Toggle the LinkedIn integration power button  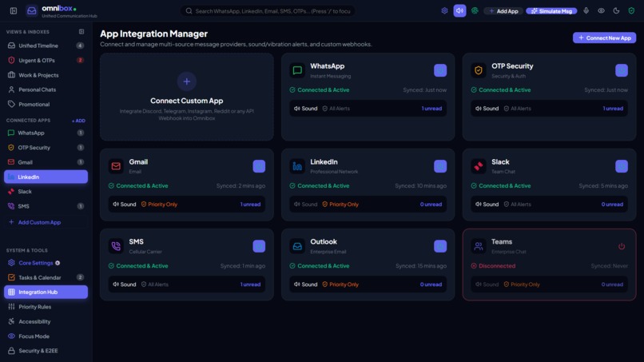pos(440,166)
